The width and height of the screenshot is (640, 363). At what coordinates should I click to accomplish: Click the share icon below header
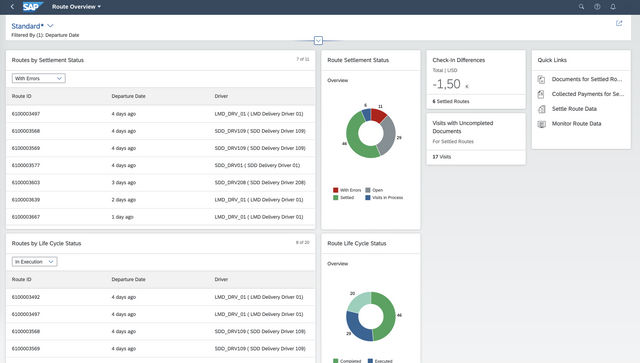pyautogui.click(x=619, y=23)
